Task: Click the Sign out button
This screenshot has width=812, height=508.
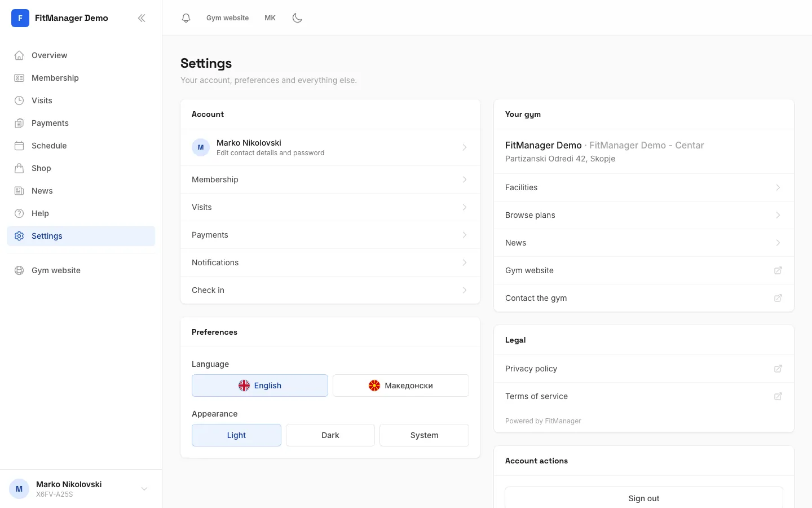Action: tap(644, 498)
